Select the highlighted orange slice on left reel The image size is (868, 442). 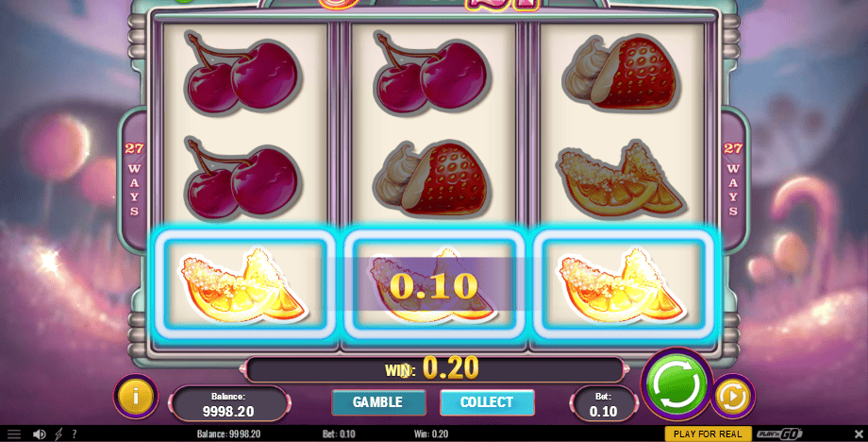(244, 284)
